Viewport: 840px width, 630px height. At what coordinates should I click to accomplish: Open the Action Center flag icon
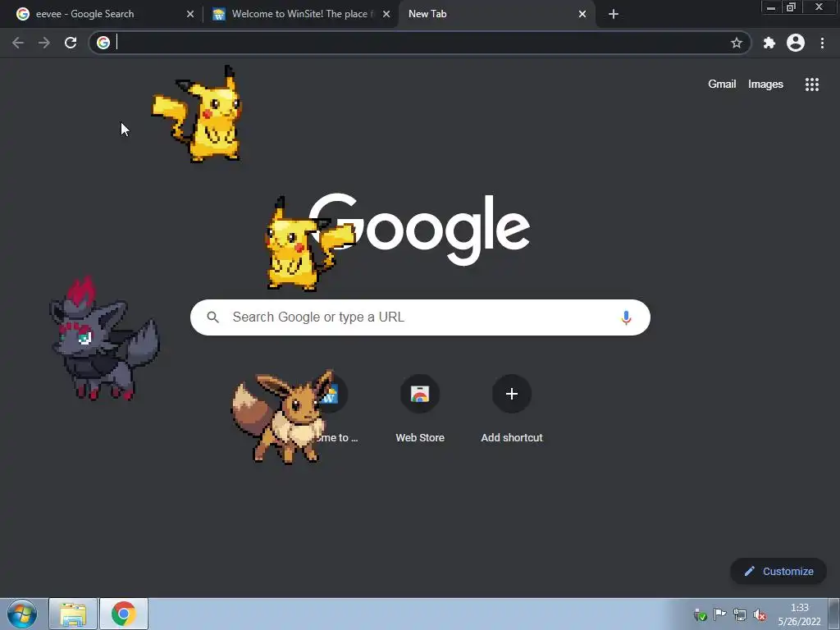coord(719,614)
